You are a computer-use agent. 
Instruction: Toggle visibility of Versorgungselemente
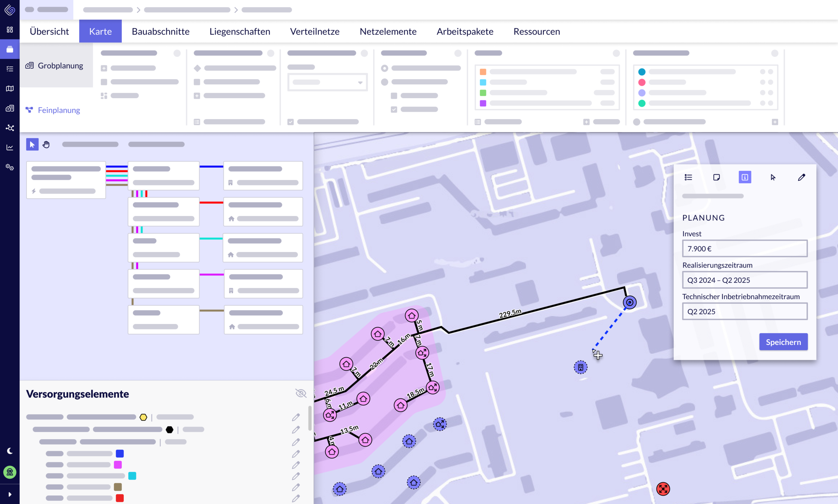(301, 393)
